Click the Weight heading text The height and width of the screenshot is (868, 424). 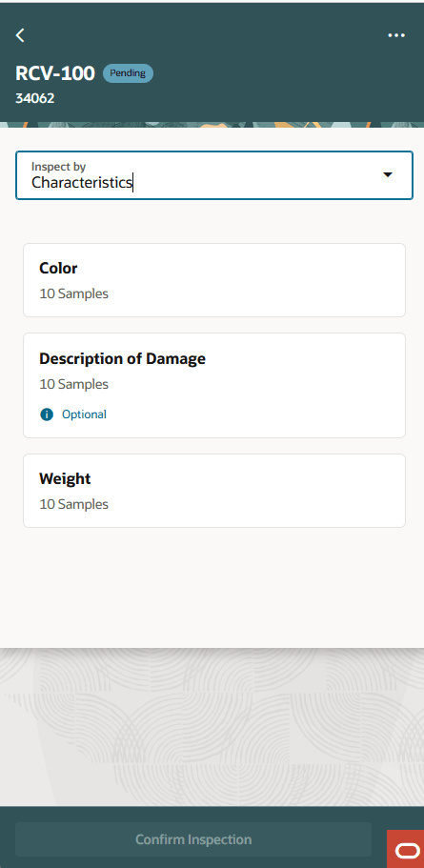point(65,479)
